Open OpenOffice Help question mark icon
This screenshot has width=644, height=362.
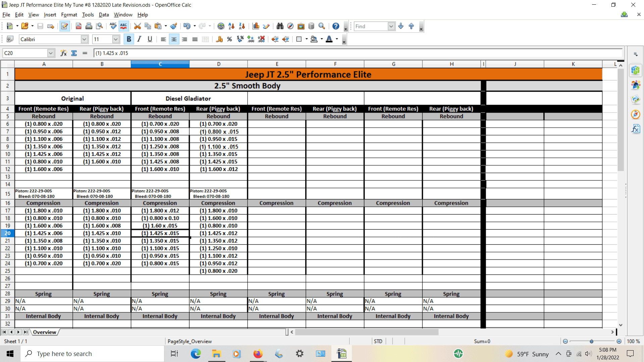[336, 26]
